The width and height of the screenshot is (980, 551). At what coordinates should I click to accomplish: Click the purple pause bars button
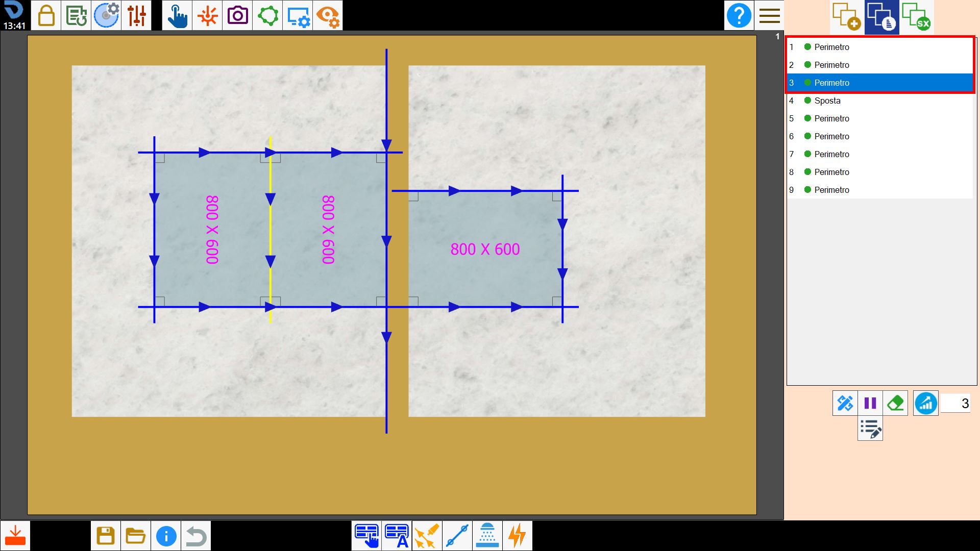point(870,404)
